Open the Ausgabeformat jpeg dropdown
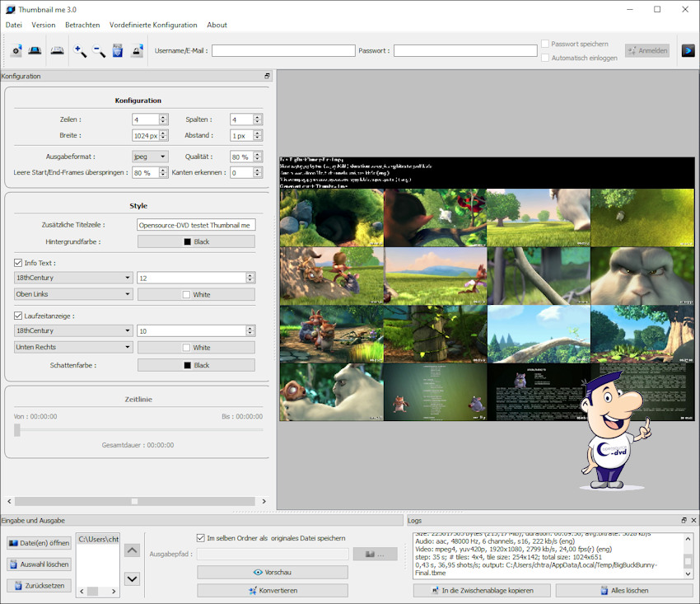 tap(150, 157)
